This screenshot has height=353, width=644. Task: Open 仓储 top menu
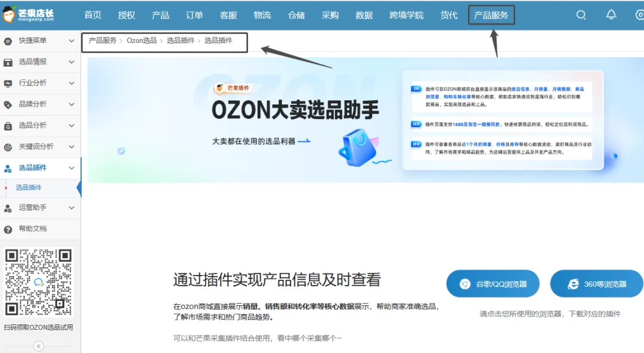coord(296,15)
